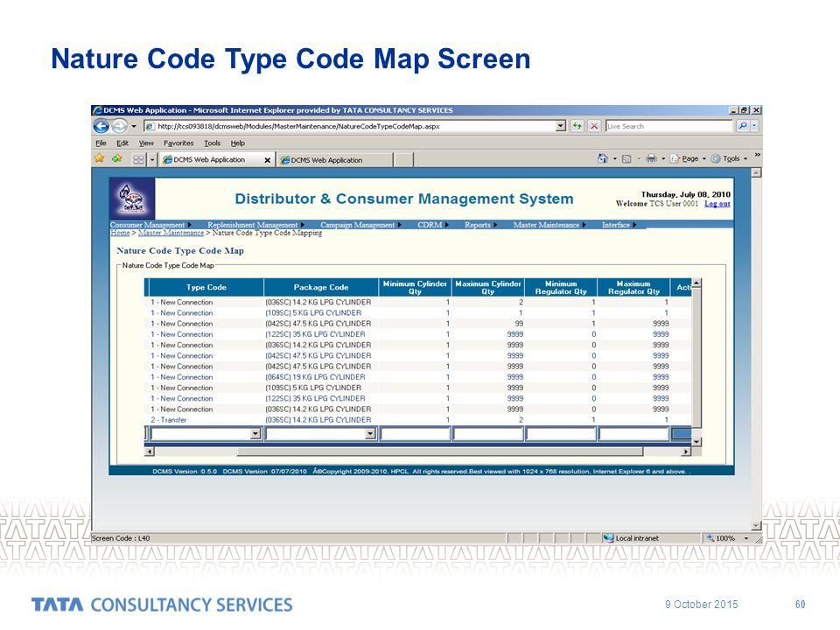Open the address bar URL dropdown
This screenshot has width=840, height=630.
tap(560, 126)
